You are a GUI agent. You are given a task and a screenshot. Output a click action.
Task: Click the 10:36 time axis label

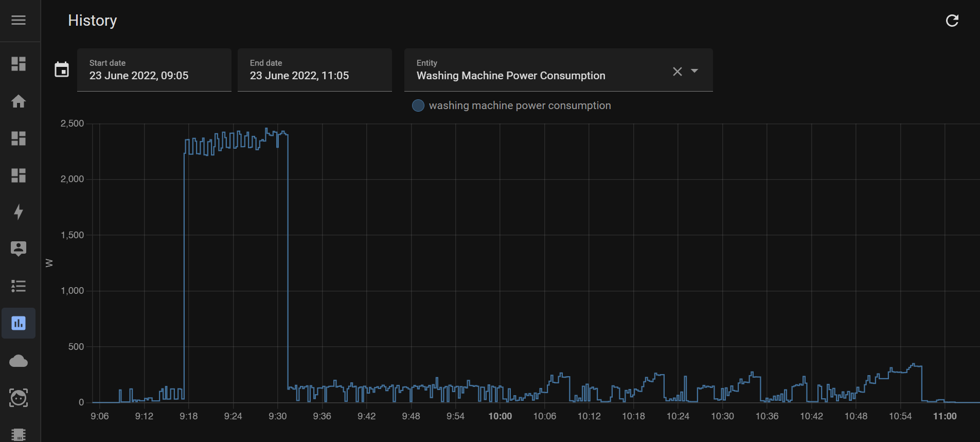[x=767, y=416]
